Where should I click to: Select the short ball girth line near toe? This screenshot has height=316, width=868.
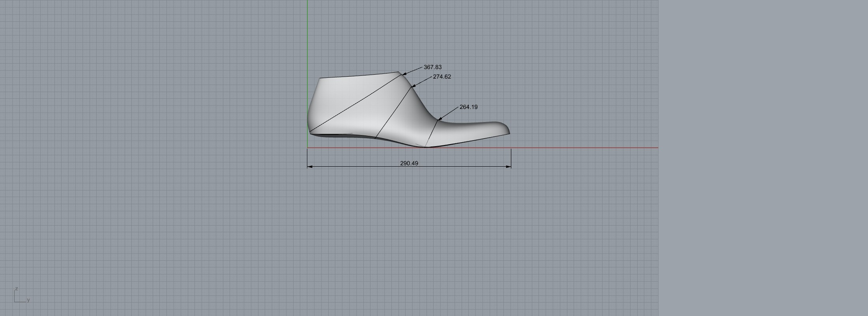431,133
